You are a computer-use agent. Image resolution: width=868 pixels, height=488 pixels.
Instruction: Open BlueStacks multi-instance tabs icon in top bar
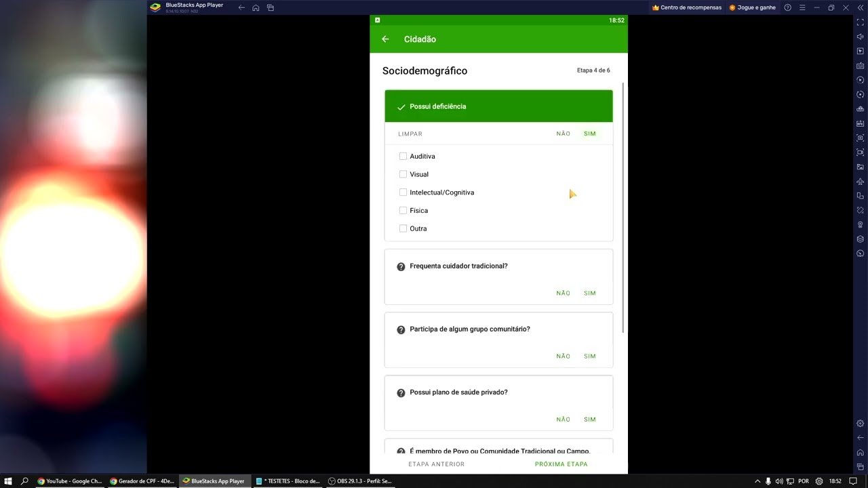[271, 7]
